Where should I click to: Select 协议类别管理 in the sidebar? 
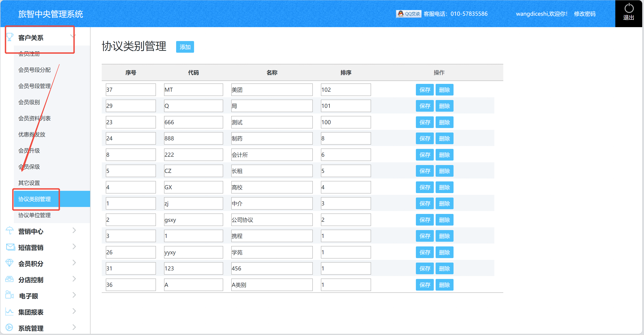(x=52, y=199)
